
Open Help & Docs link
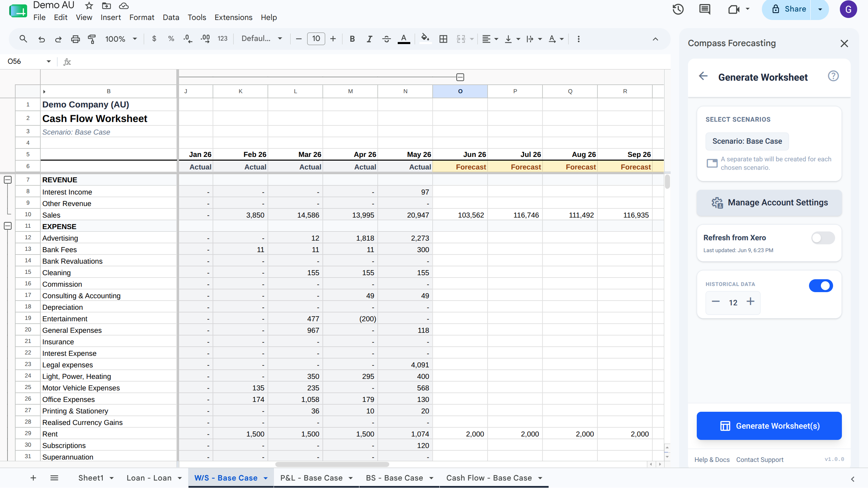(x=712, y=460)
